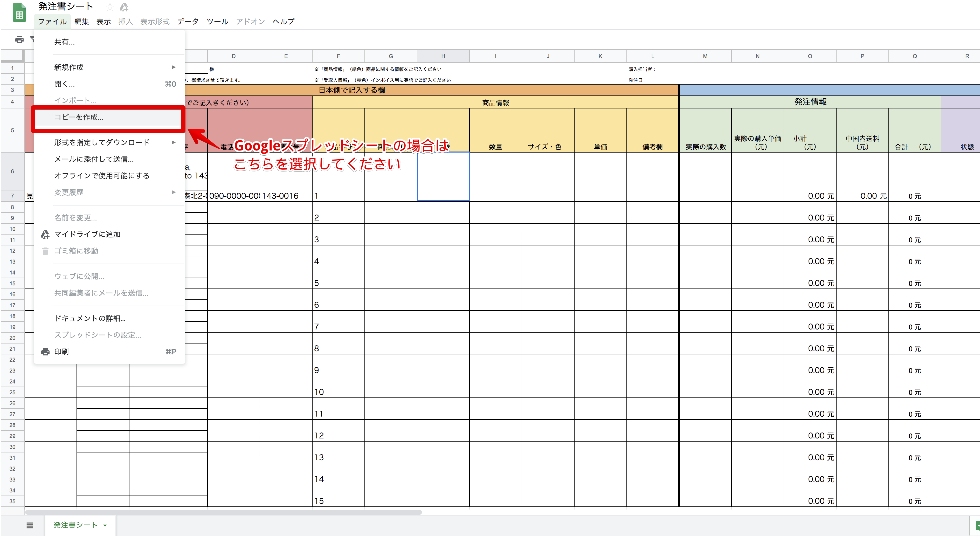Choose 共有... in the File menu
Viewport: 980px width, 536px height.
[64, 42]
